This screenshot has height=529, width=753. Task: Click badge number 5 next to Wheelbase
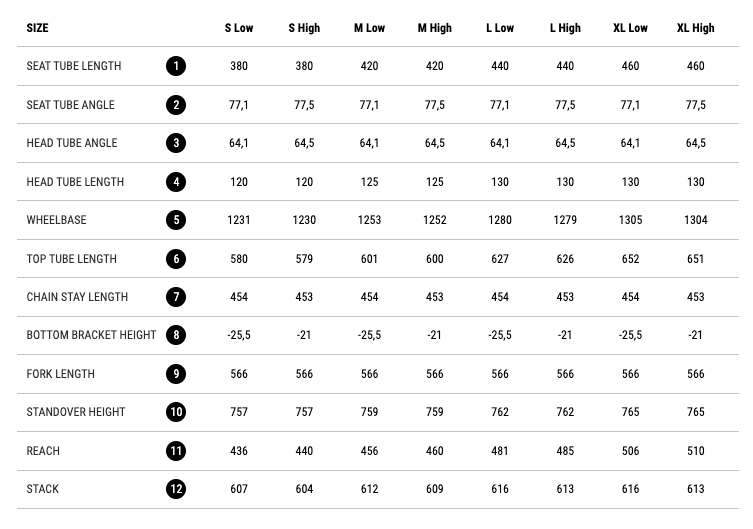[x=176, y=220]
